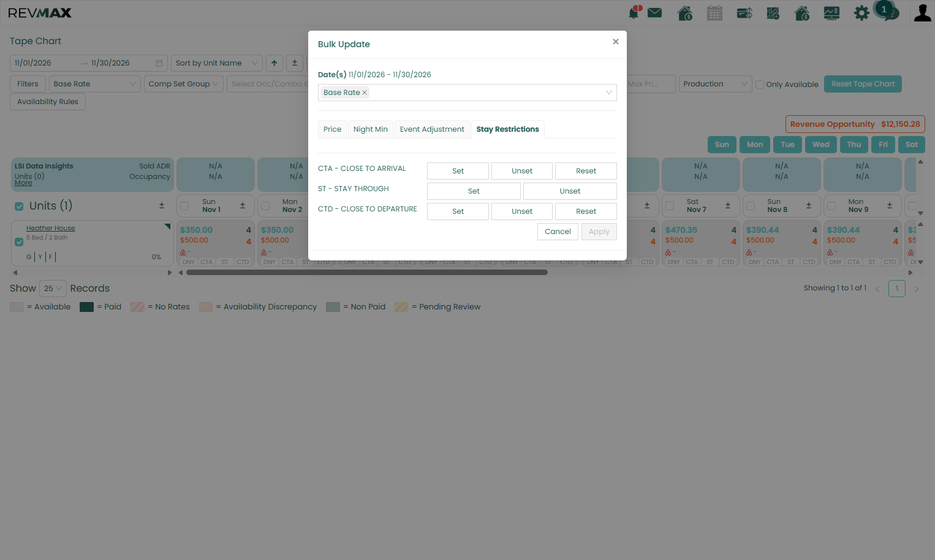Click the plus-minus button beside sort arrow
This screenshot has height=560, width=935.
pos(295,63)
